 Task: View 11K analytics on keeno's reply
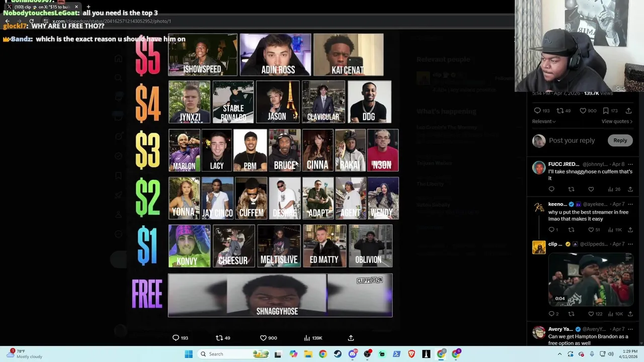pos(615,230)
